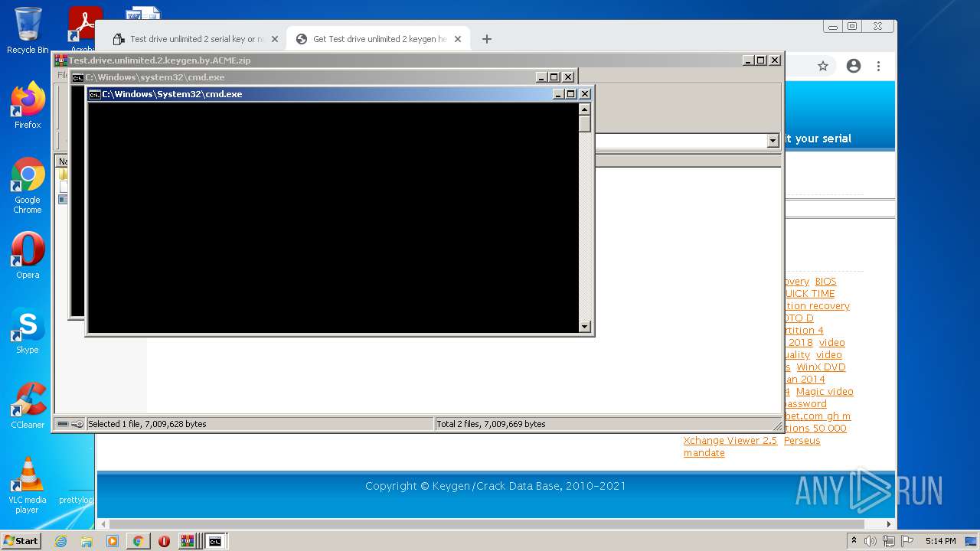Image resolution: width=980 pixels, height=551 pixels.
Task: Open WinRAR title bar icon menu
Action: point(60,60)
